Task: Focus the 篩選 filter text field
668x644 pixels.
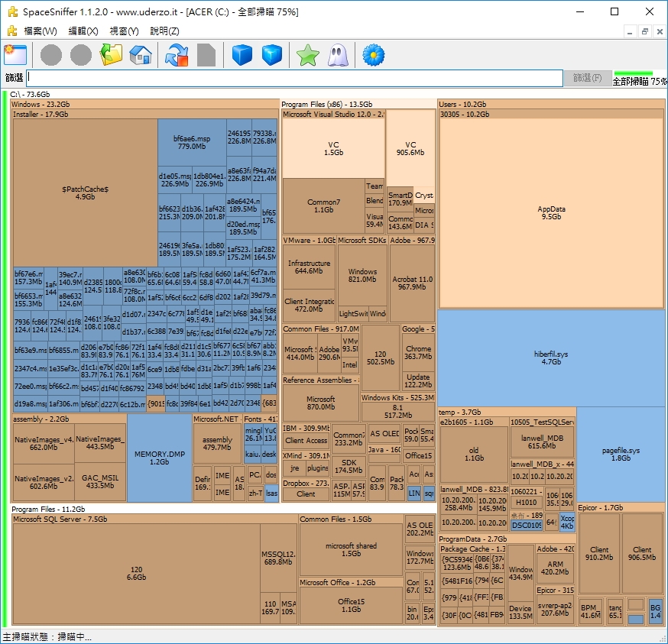Action: click(294, 78)
